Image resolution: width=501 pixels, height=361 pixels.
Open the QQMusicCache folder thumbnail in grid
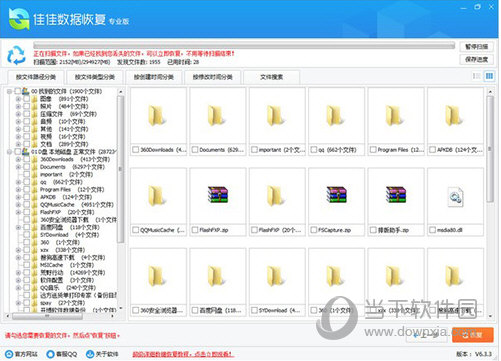(157, 196)
